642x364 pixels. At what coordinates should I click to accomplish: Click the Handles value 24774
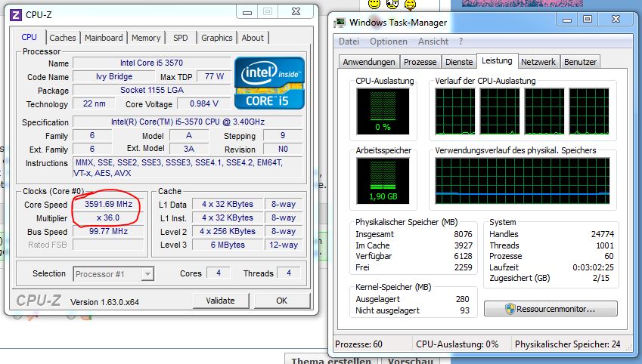pos(602,234)
